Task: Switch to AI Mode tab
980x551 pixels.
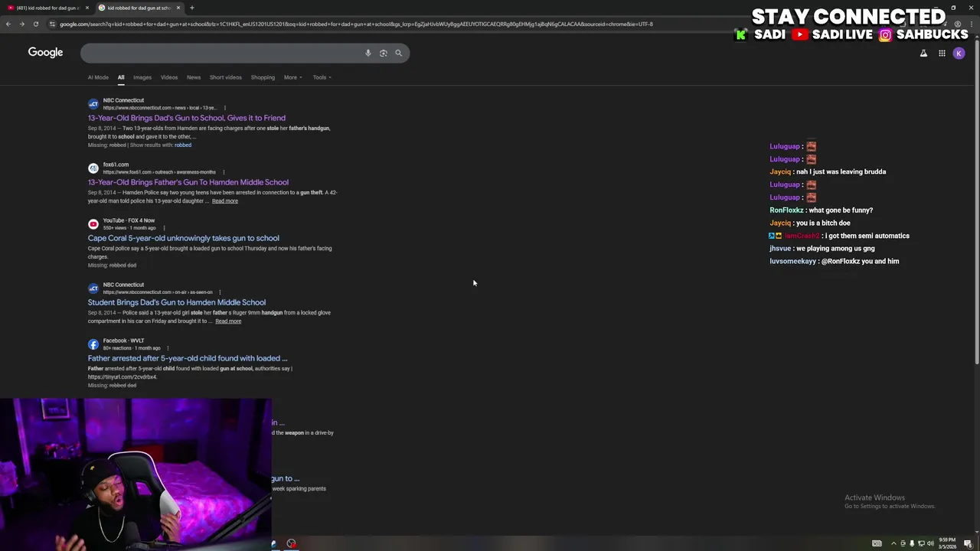Action: 98,77
